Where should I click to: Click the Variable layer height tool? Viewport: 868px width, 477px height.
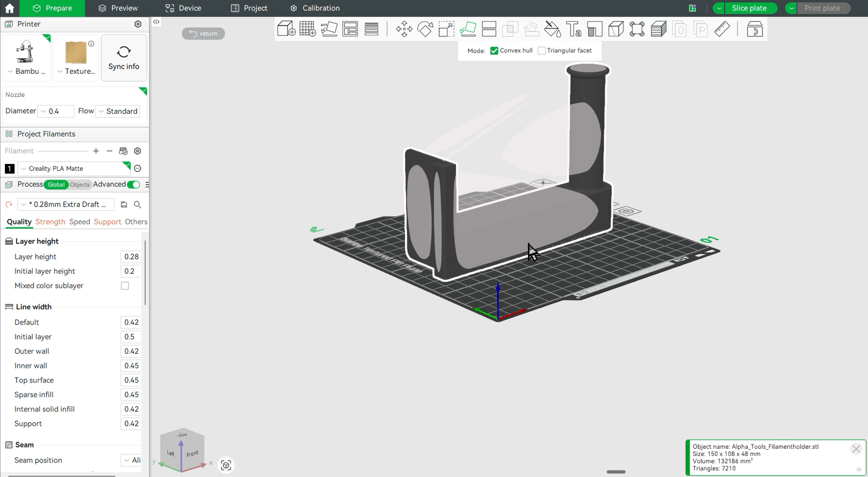coord(658,29)
